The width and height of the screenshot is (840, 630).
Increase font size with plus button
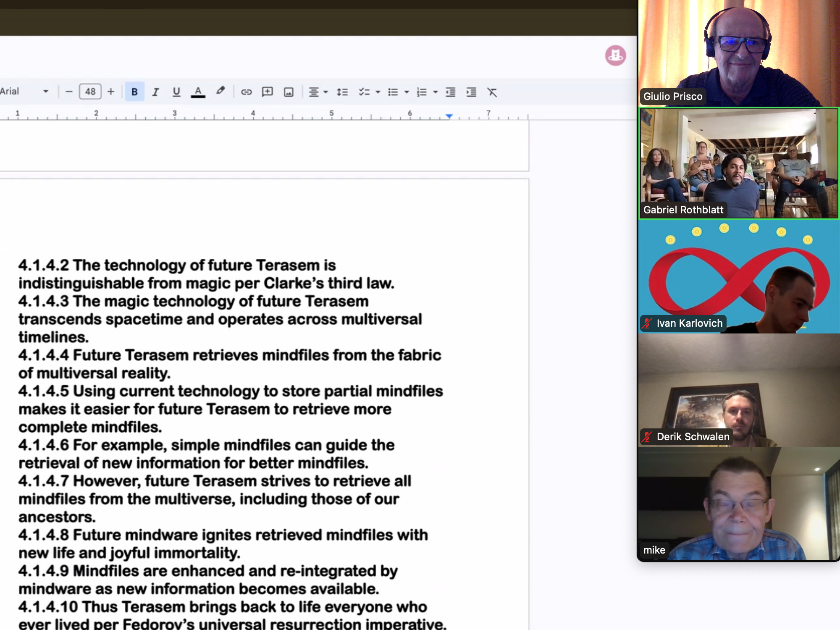click(x=111, y=92)
